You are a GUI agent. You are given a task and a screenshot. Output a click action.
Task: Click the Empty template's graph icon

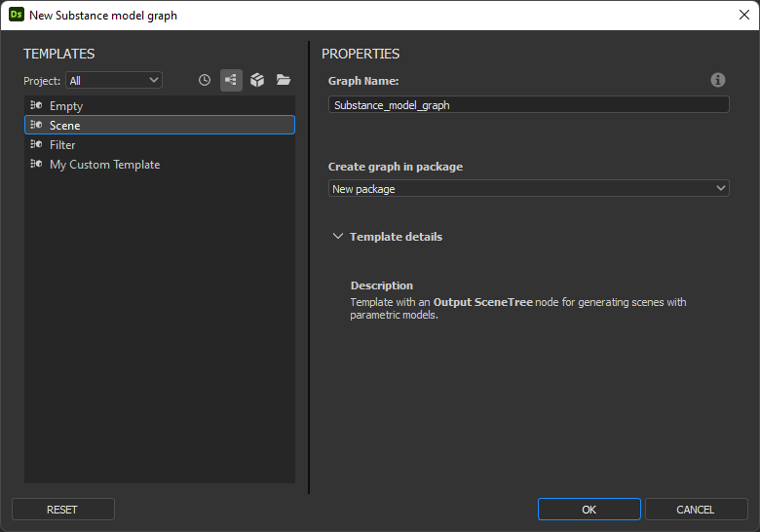(x=36, y=106)
